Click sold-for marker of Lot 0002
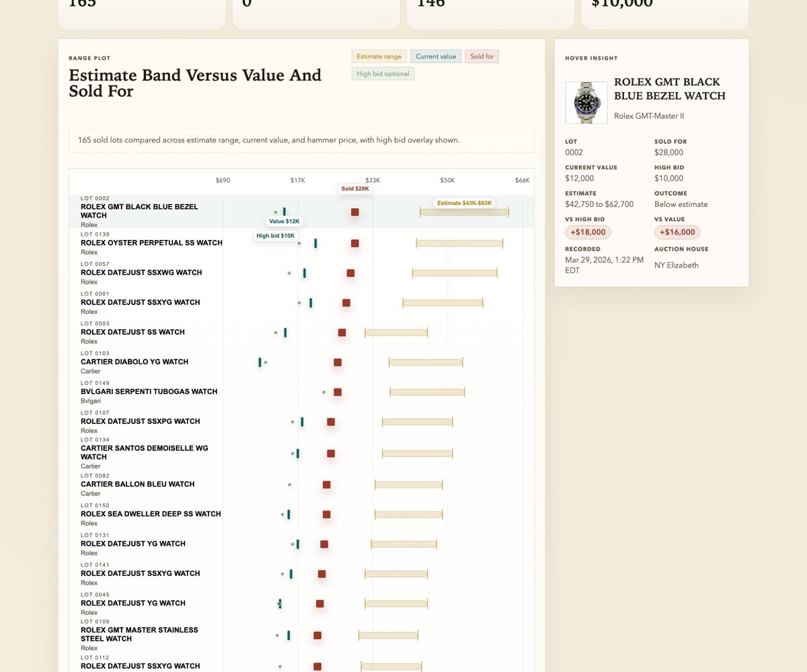The image size is (807, 672). coord(354,212)
